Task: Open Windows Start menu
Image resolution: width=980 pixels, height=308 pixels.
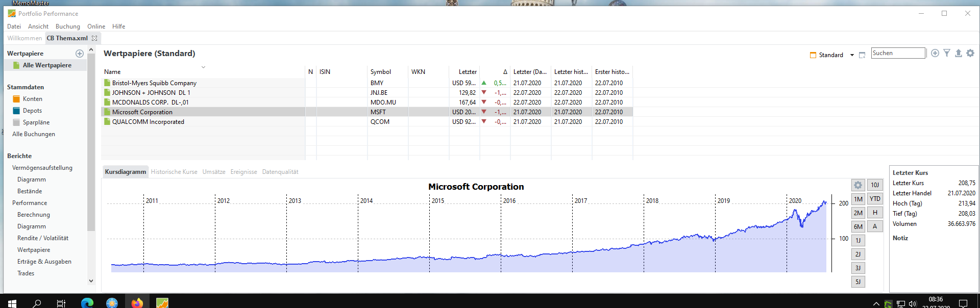Action: [12, 303]
